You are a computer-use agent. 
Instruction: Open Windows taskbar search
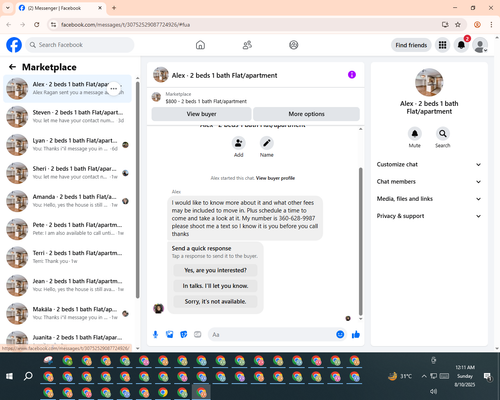[28, 376]
